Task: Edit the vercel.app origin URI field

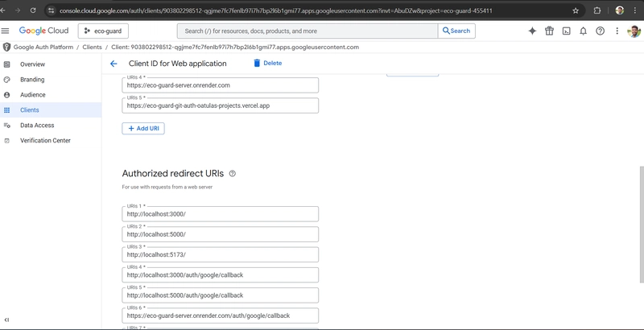Action: [x=220, y=105]
